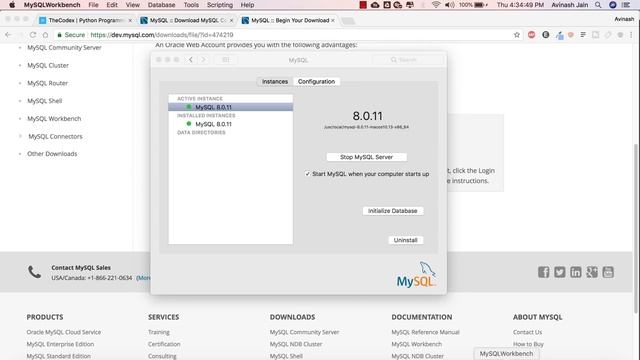Open YouTube social icon in footer
Image resolution: width=640 pixels, height=360 pixels.
click(x=608, y=272)
